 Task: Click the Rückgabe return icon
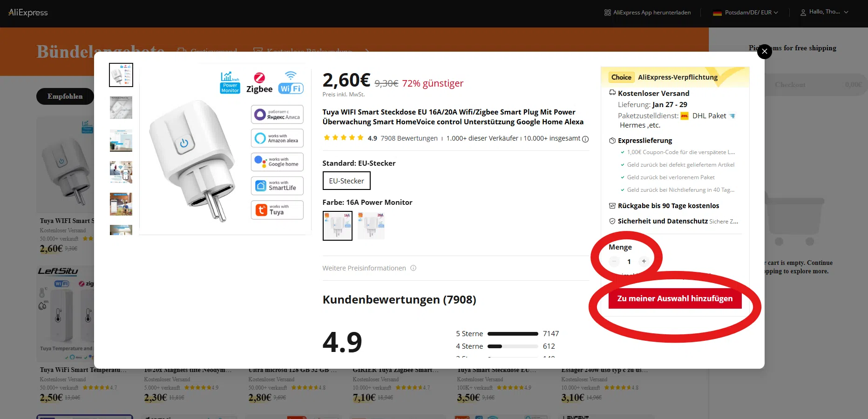(x=612, y=206)
